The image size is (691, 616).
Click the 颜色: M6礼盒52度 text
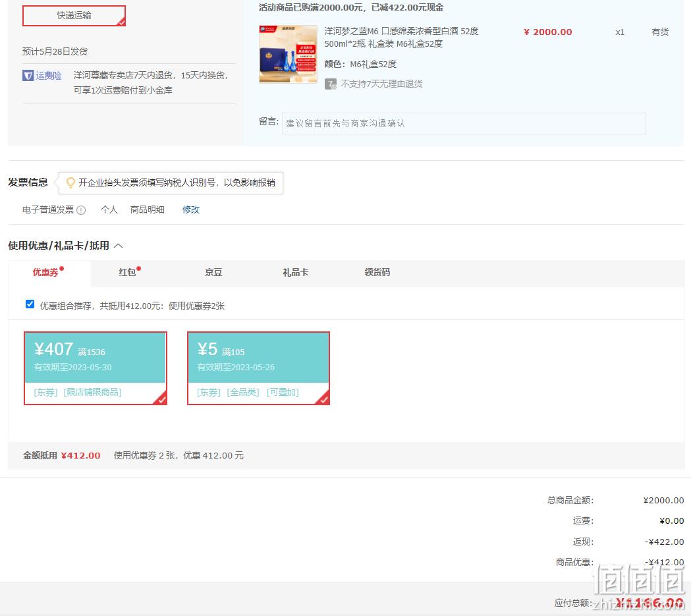[360, 65]
